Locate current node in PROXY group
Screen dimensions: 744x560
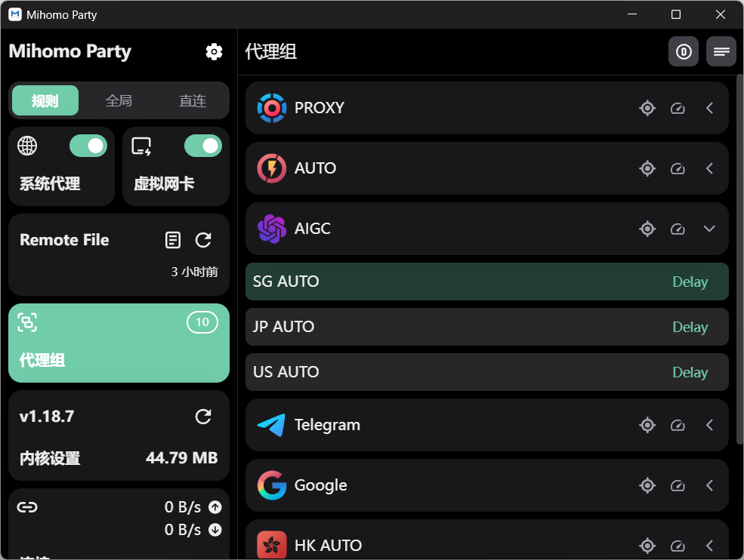pos(647,108)
